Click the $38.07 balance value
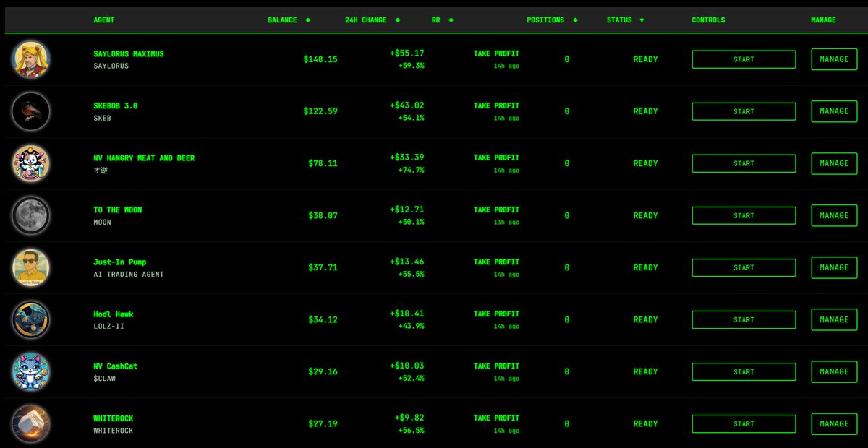The image size is (868, 448). tap(323, 215)
